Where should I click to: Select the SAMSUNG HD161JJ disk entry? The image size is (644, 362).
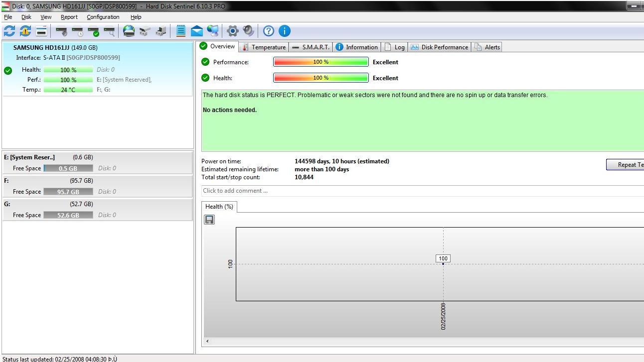point(97,69)
